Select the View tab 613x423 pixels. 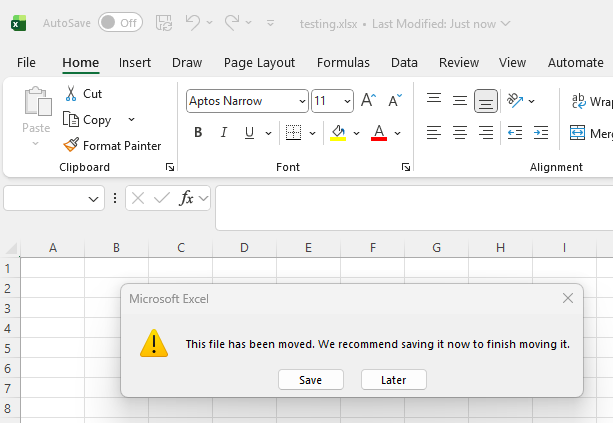pyautogui.click(x=512, y=63)
